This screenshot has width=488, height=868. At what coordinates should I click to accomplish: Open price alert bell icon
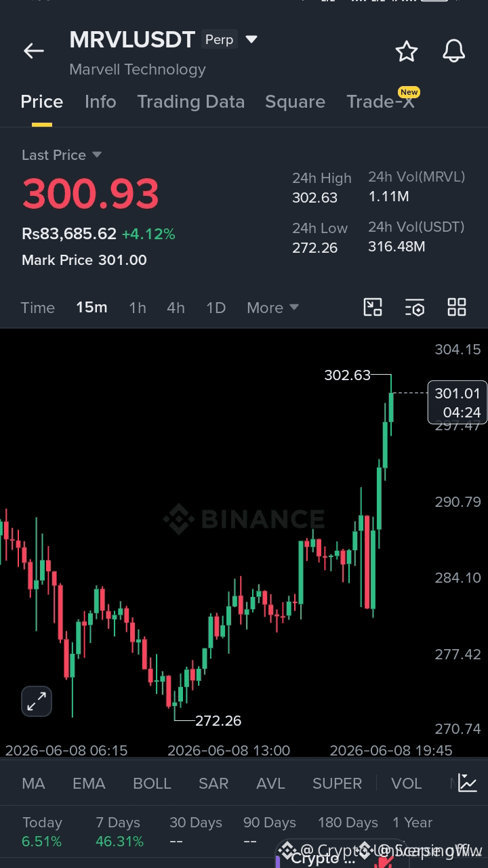coord(453,51)
